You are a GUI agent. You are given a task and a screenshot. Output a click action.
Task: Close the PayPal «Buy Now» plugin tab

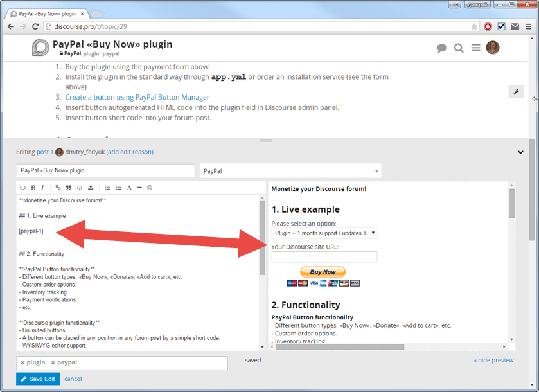point(82,14)
